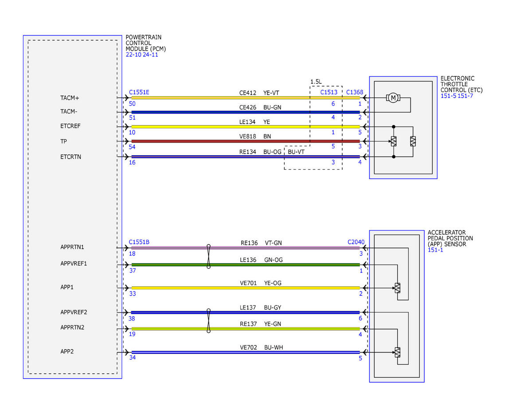The width and height of the screenshot is (532, 411).
Task: Click the ETCREF signal label
Action: (70, 126)
